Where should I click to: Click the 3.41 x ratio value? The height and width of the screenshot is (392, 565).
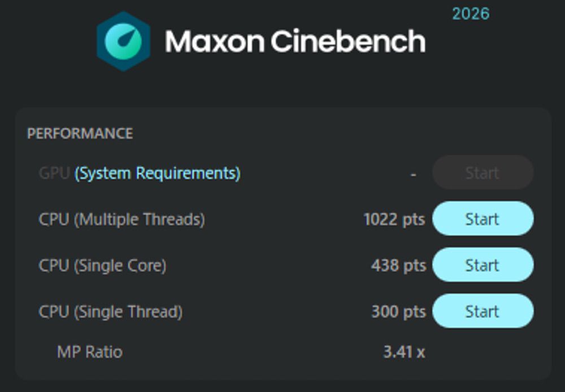pos(404,352)
